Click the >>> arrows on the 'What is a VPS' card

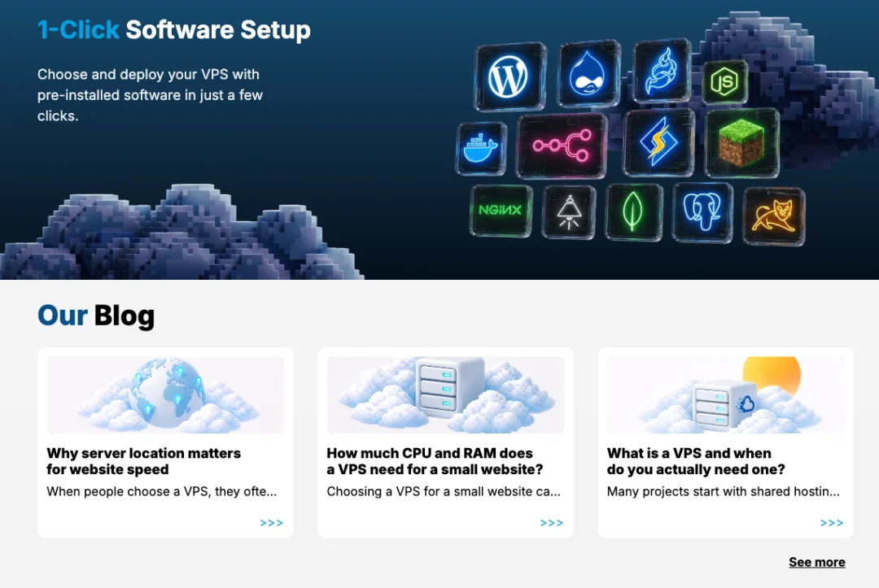832,523
